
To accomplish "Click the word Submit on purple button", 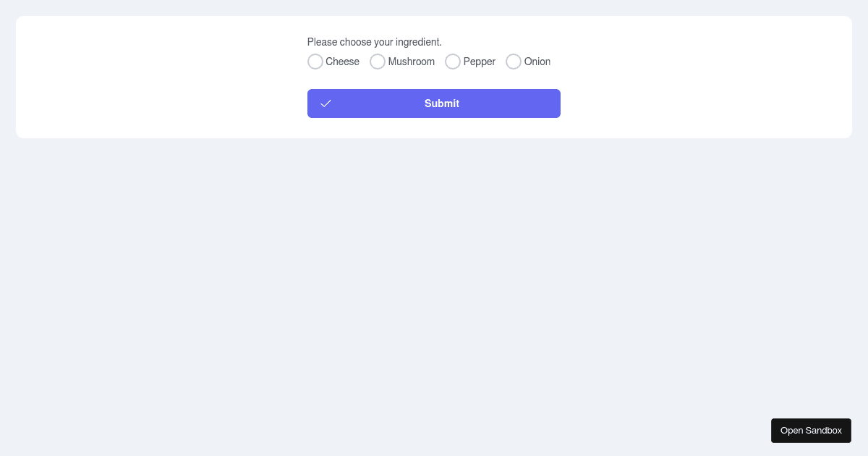I will (x=442, y=104).
